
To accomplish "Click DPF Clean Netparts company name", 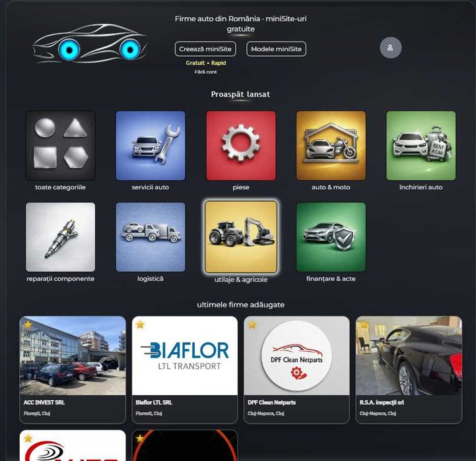I will [272, 402].
